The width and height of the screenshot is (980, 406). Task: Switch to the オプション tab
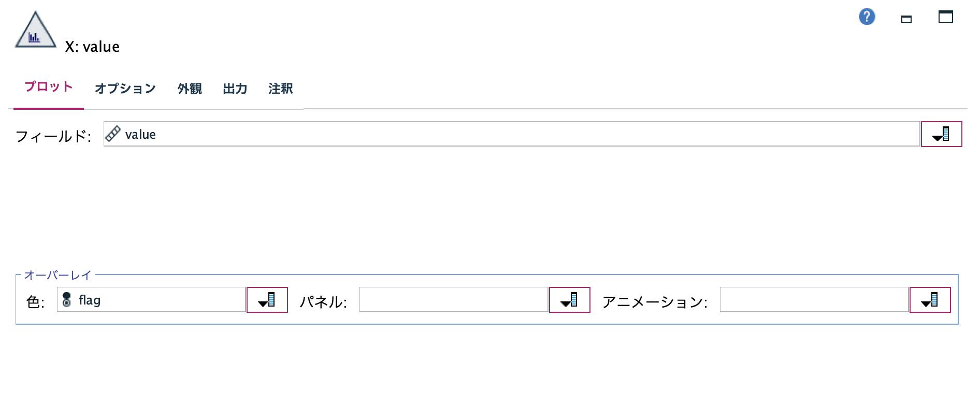[x=125, y=89]
